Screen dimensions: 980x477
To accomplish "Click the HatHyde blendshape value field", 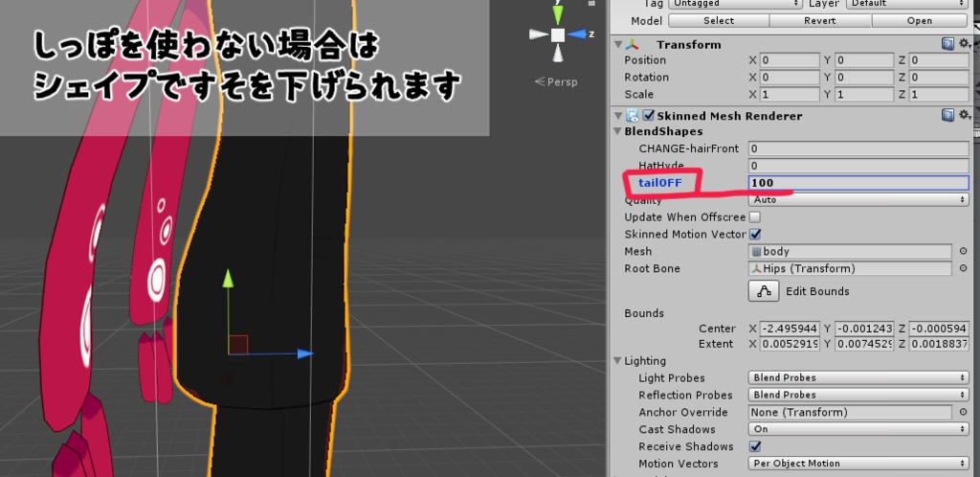I will click(858, 166).
